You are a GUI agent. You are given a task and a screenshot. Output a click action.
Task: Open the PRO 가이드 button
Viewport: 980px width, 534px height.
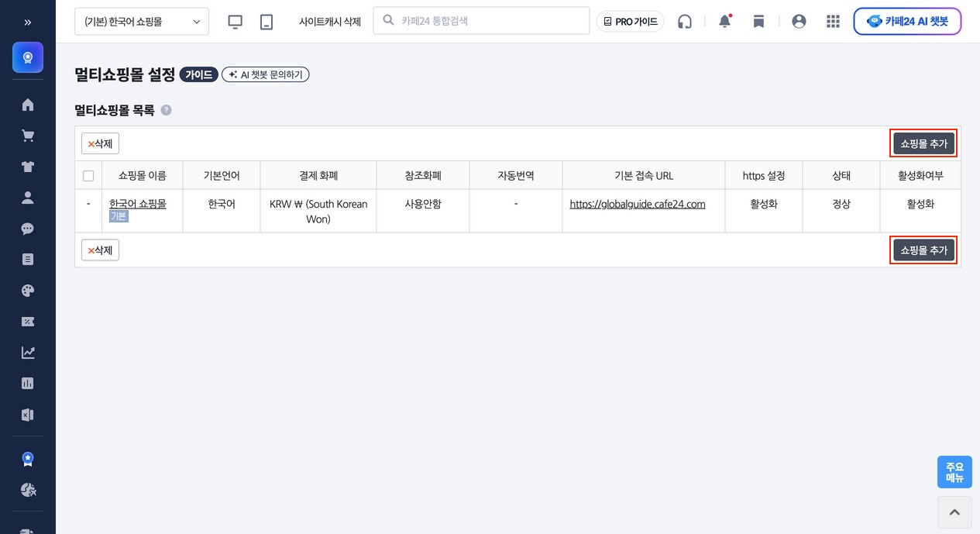point(630,22)
